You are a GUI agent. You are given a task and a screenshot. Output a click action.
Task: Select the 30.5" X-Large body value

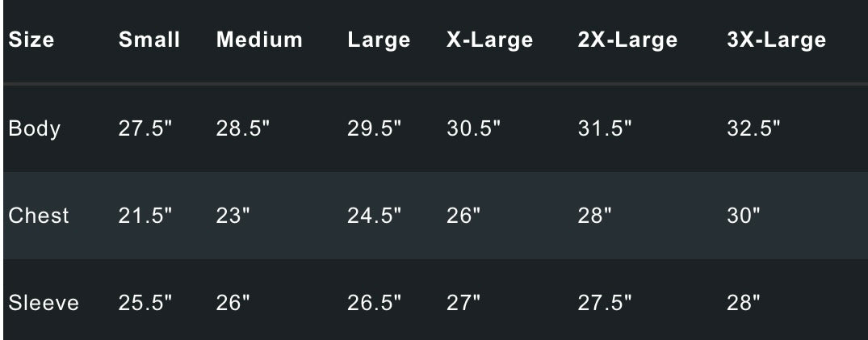(474, 128)
